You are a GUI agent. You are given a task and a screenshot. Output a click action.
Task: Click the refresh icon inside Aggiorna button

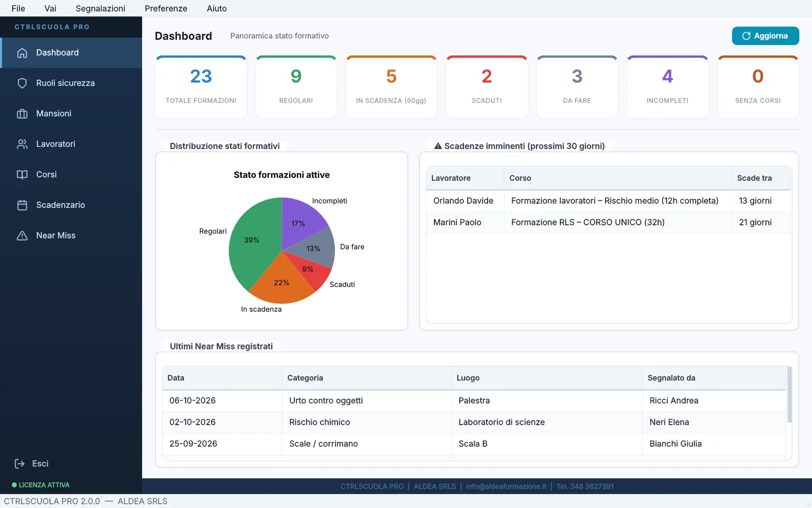[746, 36]
